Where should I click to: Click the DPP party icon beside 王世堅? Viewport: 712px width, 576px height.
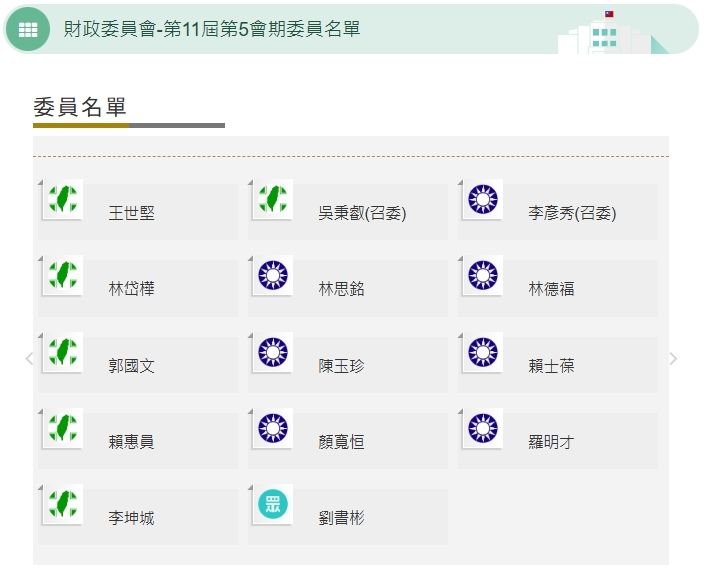click(x=63, y=199)
